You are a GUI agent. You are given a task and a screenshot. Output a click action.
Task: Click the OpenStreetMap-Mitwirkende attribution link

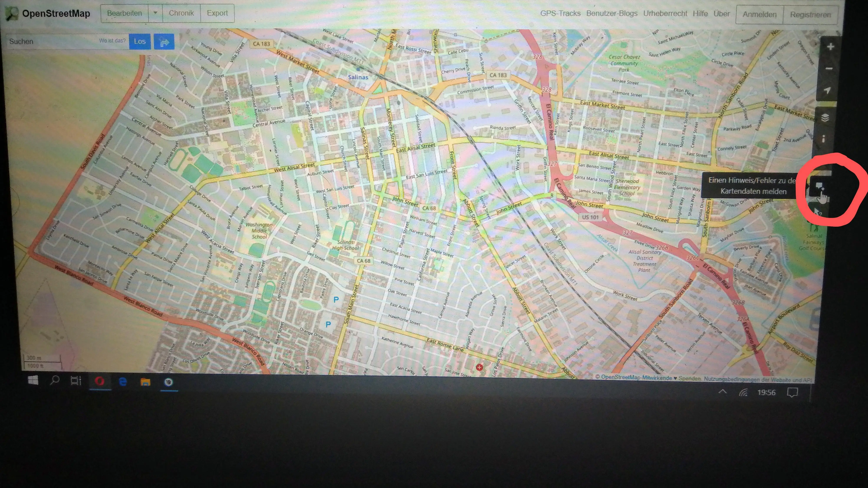[x=636, y=378]
